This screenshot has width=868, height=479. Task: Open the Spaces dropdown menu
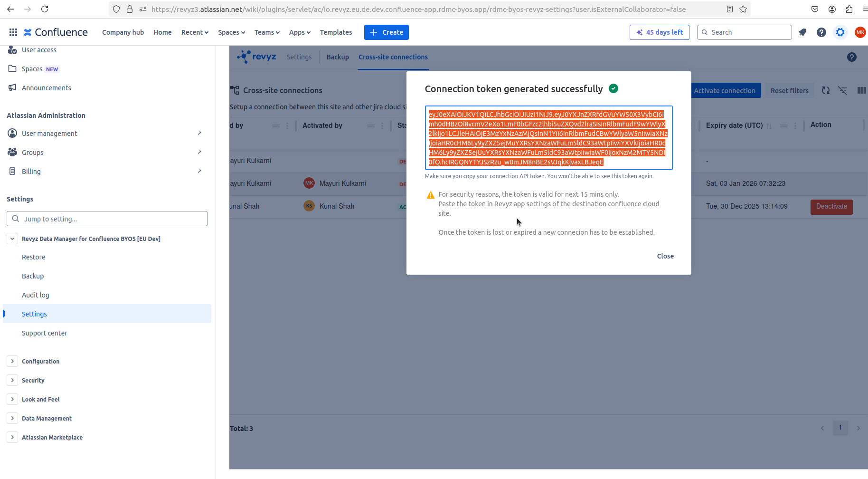pyautogui.click(x=231, y=32)
